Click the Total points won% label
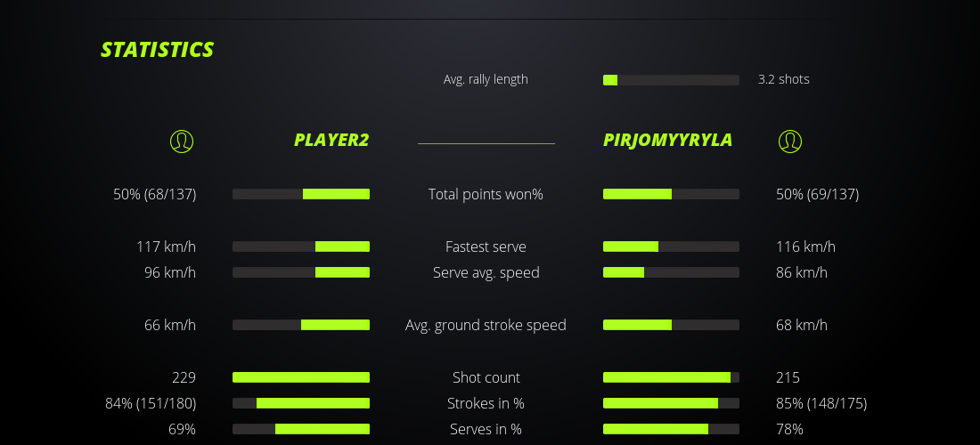The image size is (980, 445). coord(486,194)
